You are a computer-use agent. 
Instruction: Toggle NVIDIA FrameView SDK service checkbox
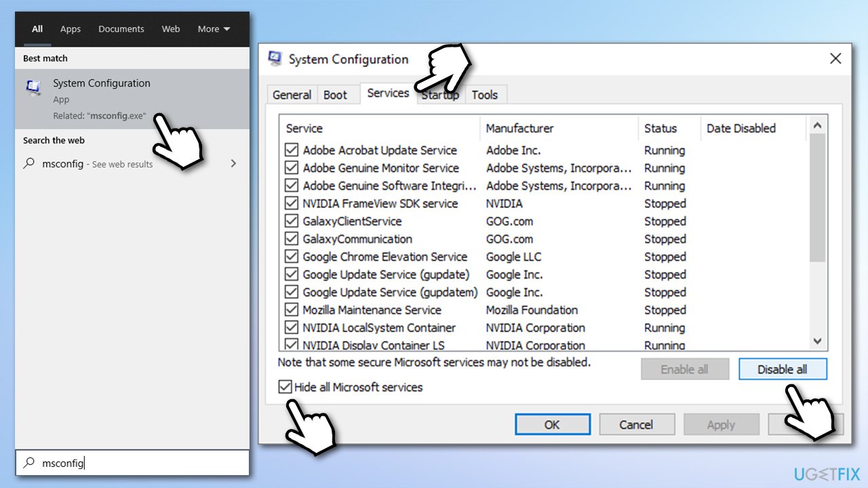coord(292,203)
